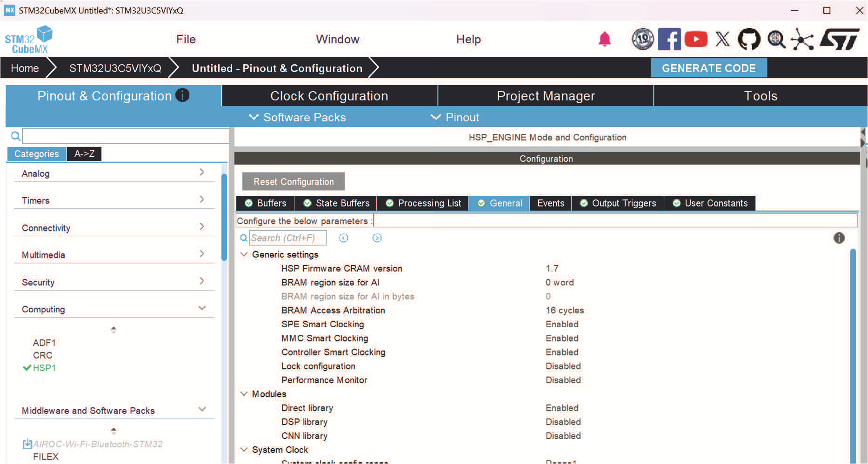Show the Categories list view
This screenshot has width=868, height=464.
coord(37,154)
